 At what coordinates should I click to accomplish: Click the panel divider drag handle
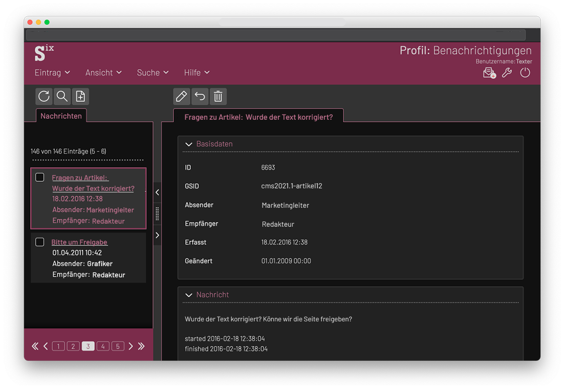tap(157, 213)
